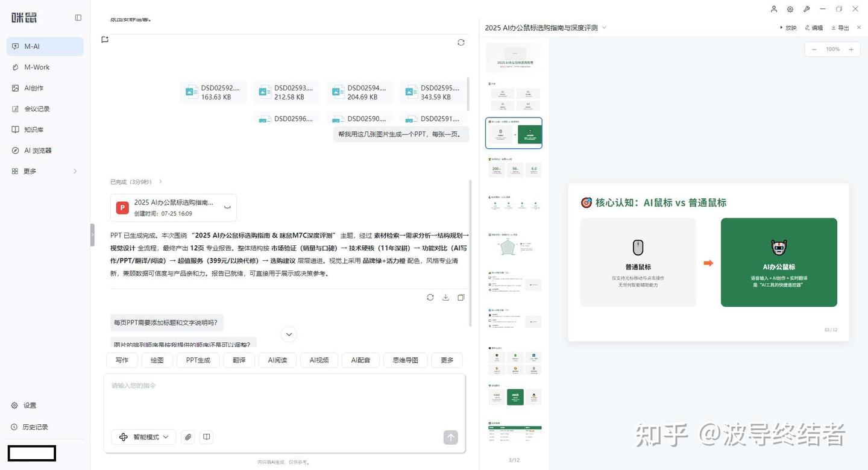Select the 写作 tool
Image resolution: width=868 pixels, height=470 pixels.
pyautogui.click(x=122, y=360)
